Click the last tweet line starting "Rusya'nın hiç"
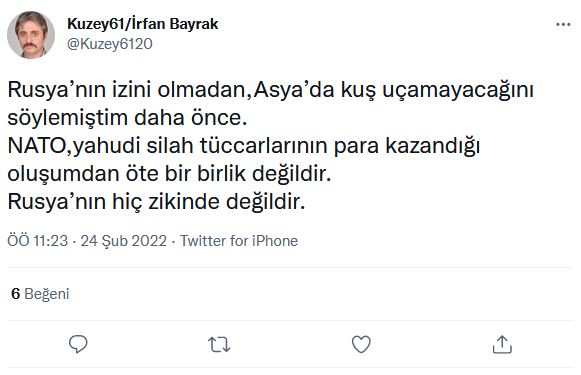Screen dimensions: 581x375 click(x=156, y=202)
